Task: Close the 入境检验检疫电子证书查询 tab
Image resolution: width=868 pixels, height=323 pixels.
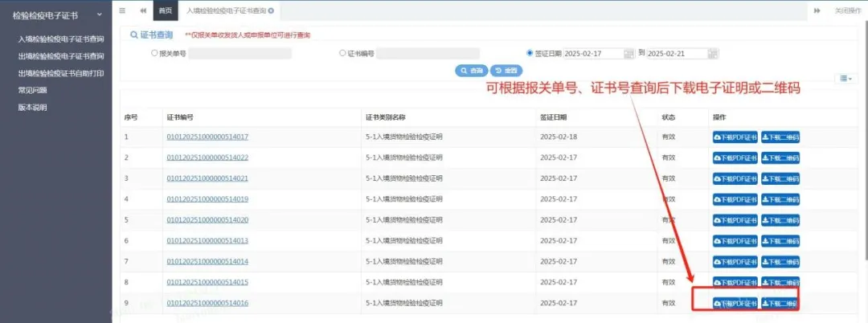Action: coord(271,10)
